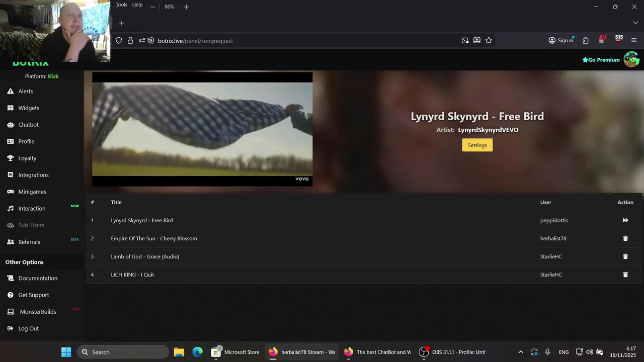Open the tracking protection shield icon

coord(119,41)
